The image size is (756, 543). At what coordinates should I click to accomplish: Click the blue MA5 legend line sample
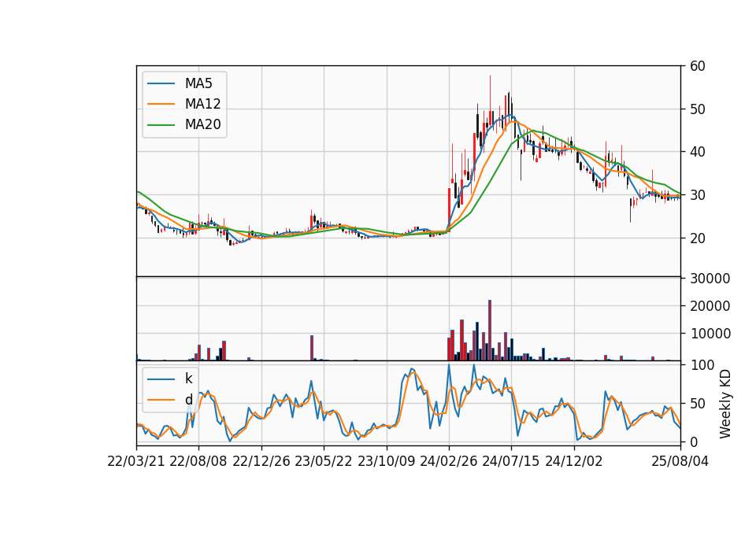click(161, 83)
